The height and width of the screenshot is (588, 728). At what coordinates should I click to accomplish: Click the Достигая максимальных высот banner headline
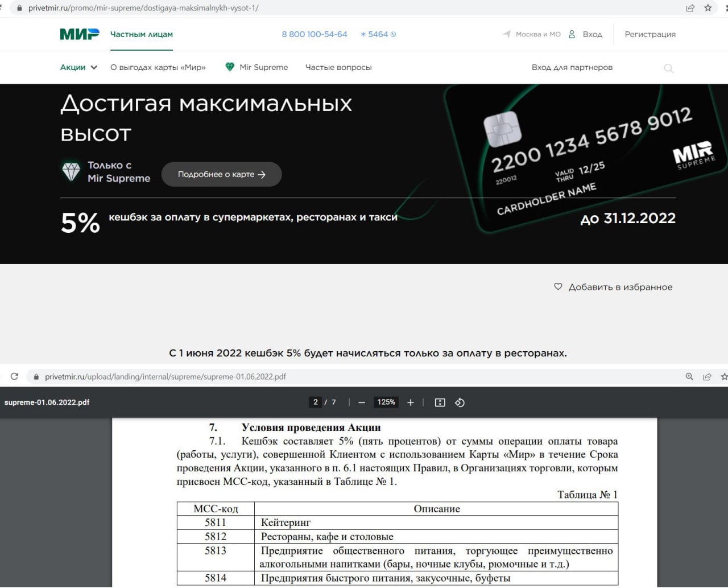click(206, 118)
